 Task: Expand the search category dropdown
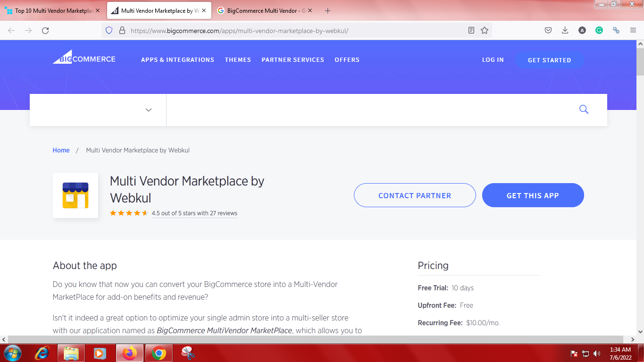click(x=98, y=110)
